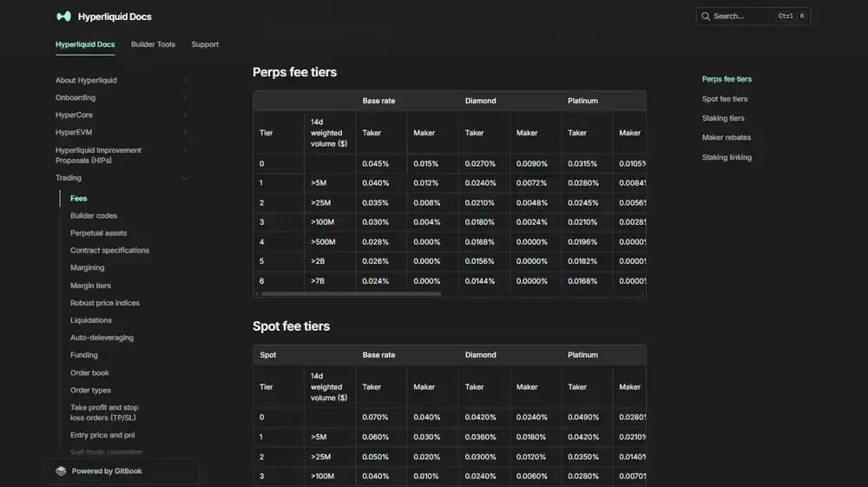Image resolution: width=868 pixels, height=487 pixels.
Task: Open the Perpetual assets page
Action: coord(99,233)
